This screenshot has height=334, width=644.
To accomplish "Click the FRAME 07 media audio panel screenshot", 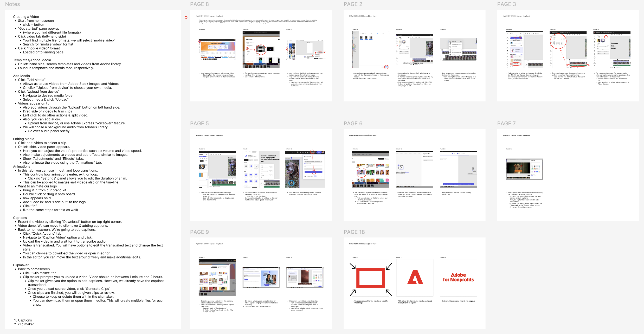I will click(524, 50).
